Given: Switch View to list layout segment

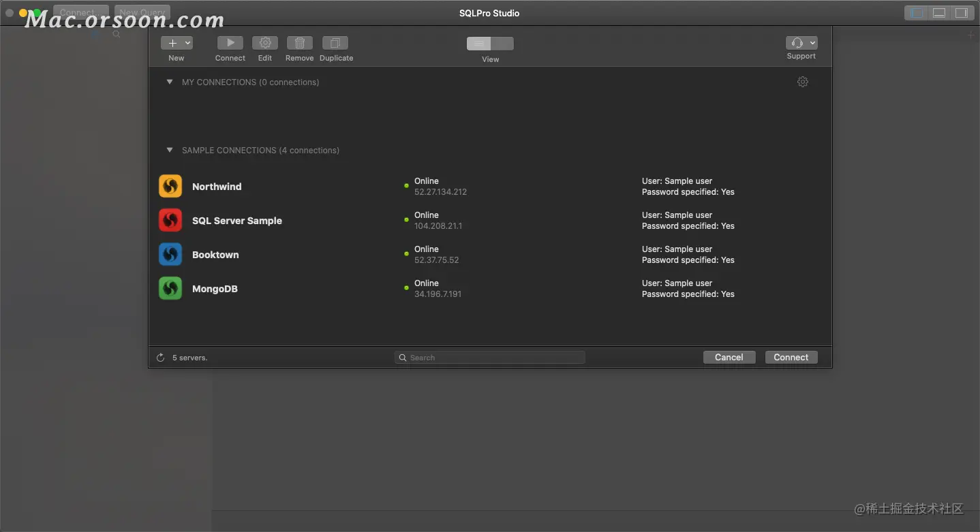Looking at the screenshot, I should click(x=478, y=44).
